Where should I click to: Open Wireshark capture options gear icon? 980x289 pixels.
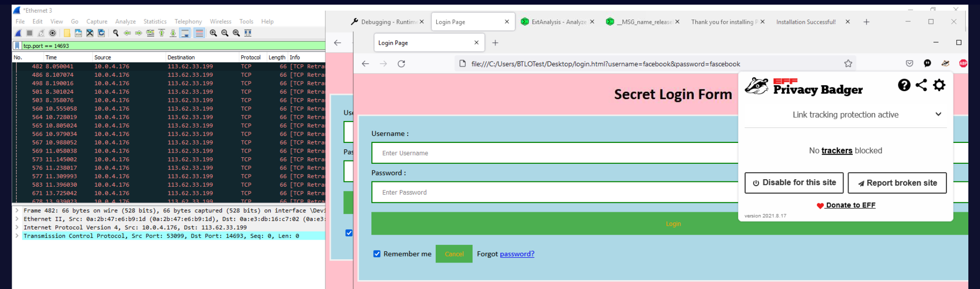click(53, 33)
